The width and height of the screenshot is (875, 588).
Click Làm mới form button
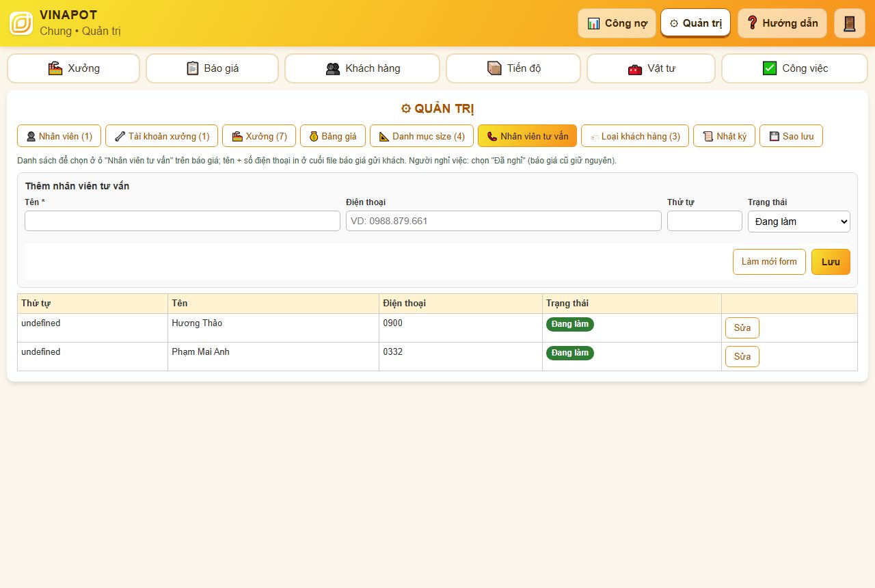tap(769, 262)
